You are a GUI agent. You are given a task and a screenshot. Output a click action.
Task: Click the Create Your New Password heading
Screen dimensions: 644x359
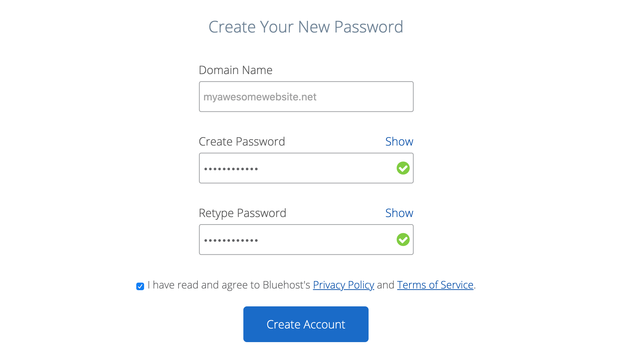point(306,27)
